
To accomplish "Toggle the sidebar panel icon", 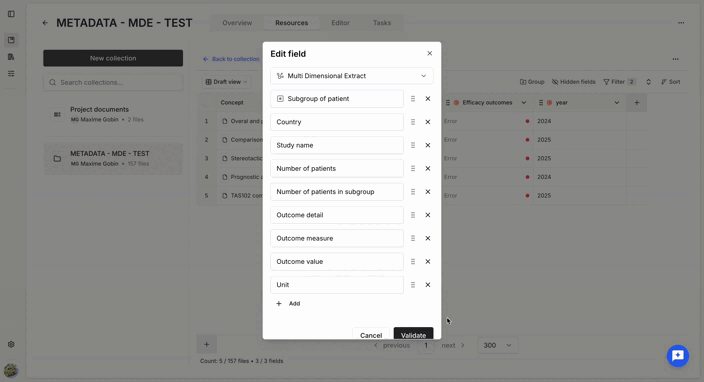I will pos(11,14).
